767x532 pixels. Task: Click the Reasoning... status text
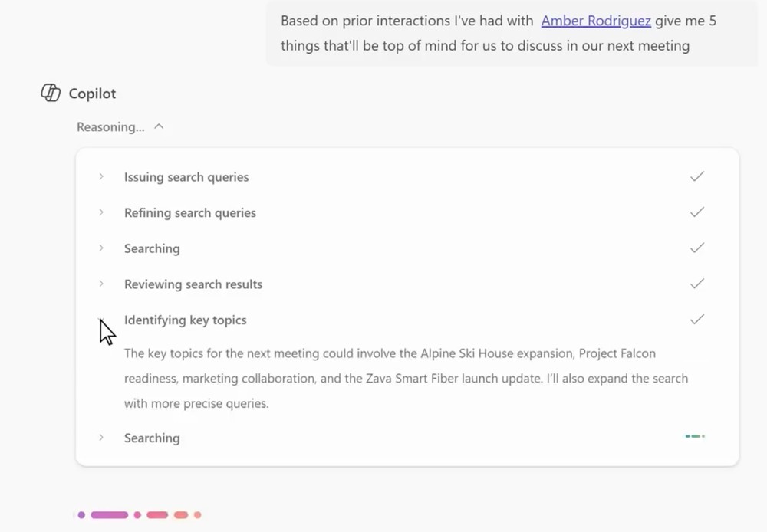tap(110, 127)
